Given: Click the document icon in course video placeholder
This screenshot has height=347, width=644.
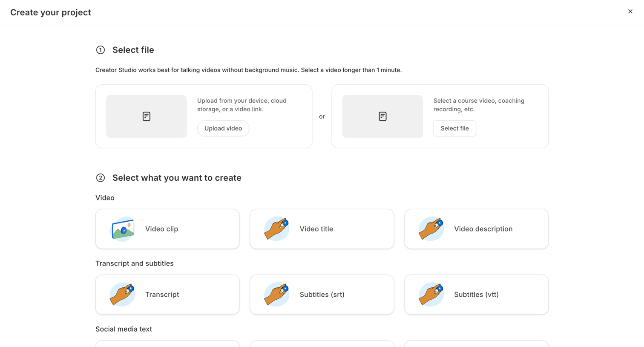Looking at the screenshot, I should point(382,116).
